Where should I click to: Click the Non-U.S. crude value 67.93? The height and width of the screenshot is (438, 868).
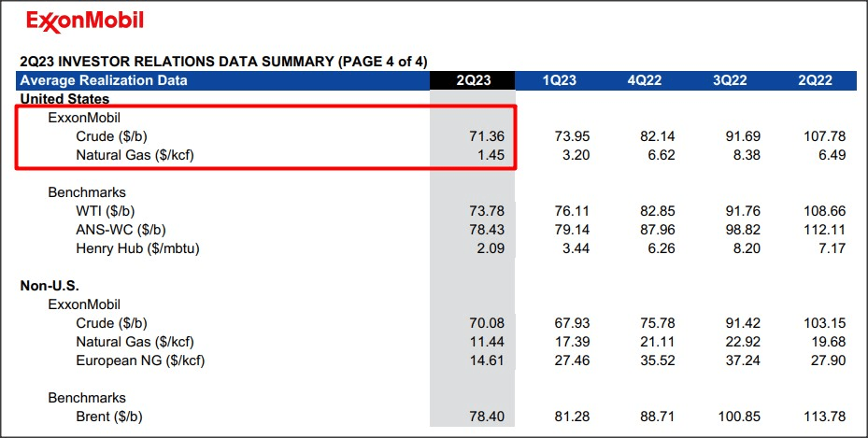point(573,323)
